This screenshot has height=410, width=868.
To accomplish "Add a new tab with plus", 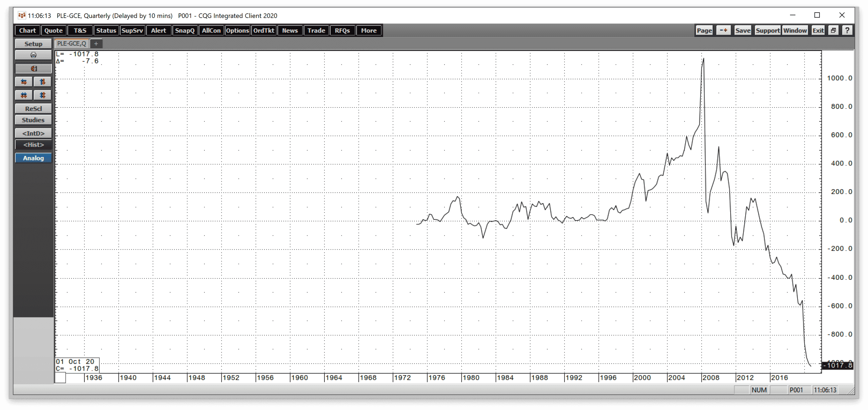I will point(96,44).
